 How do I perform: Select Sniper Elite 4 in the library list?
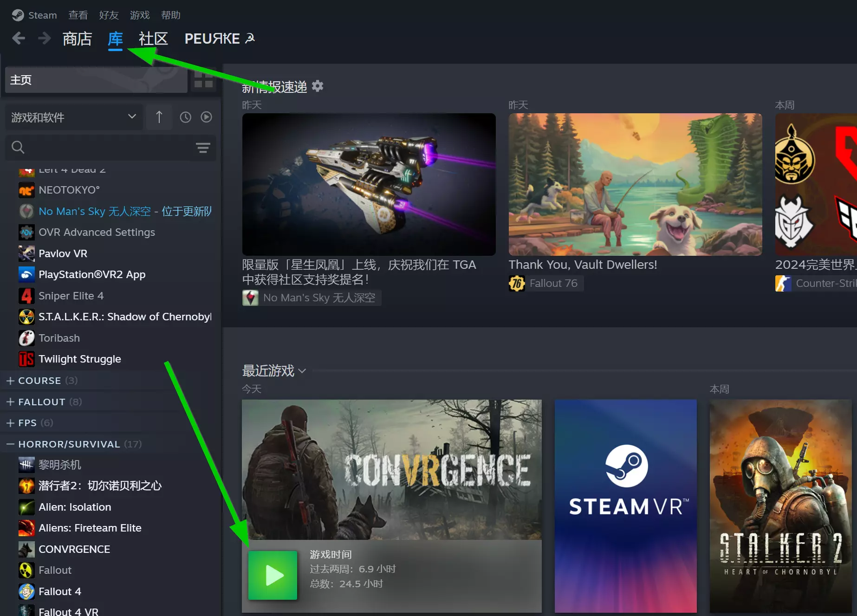tap(71, 296)
